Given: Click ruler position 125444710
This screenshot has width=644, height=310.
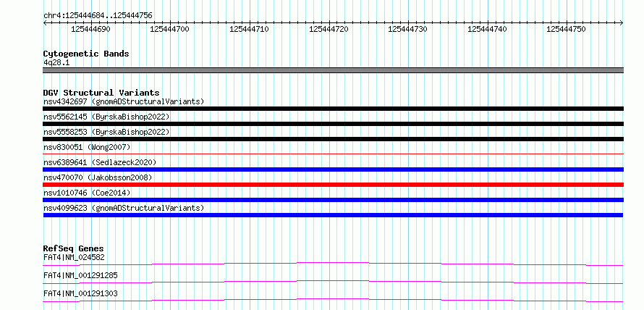Looking at the screenshot, I should pos(249,29).
